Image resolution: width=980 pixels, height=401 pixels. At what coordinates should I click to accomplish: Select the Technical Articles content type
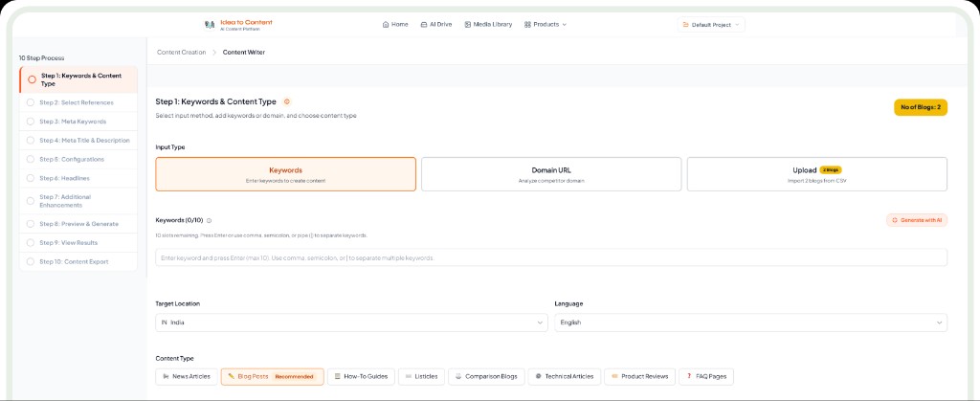coord(565,377)
